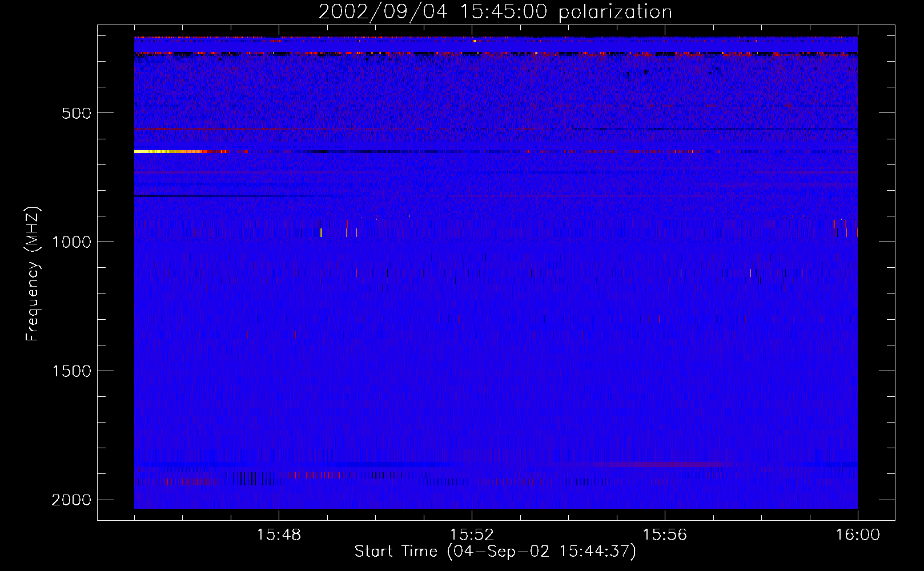Click the 15:56 time tick label
The image size is (924, 571).
point(665,535)
